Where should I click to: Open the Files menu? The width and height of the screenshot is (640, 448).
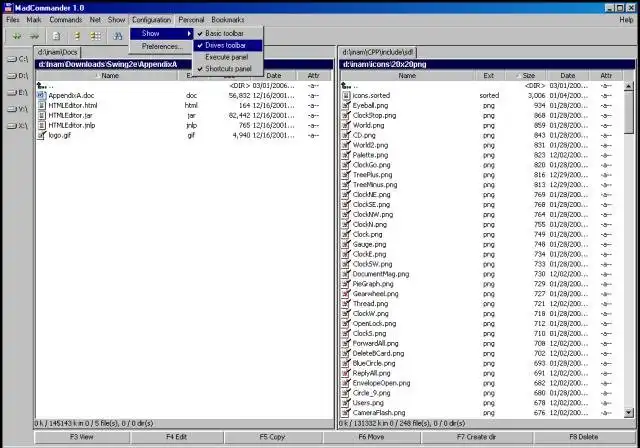(x=13, y=20)
